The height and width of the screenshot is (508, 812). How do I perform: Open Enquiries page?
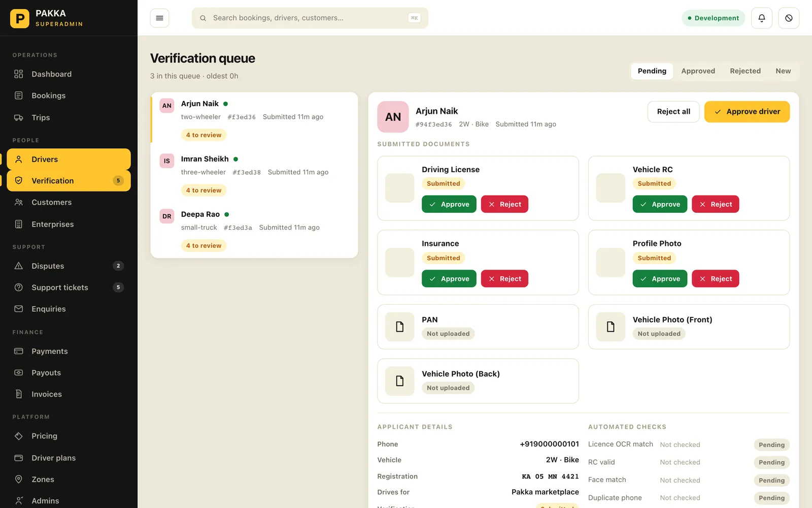pyautogui.click(x=69, y=309)
